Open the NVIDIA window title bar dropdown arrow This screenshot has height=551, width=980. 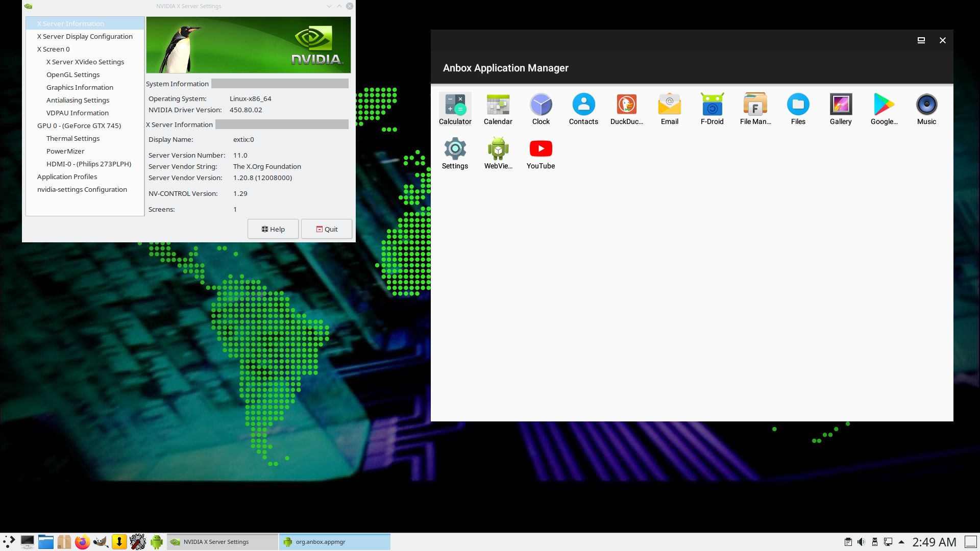coord(329,6)
